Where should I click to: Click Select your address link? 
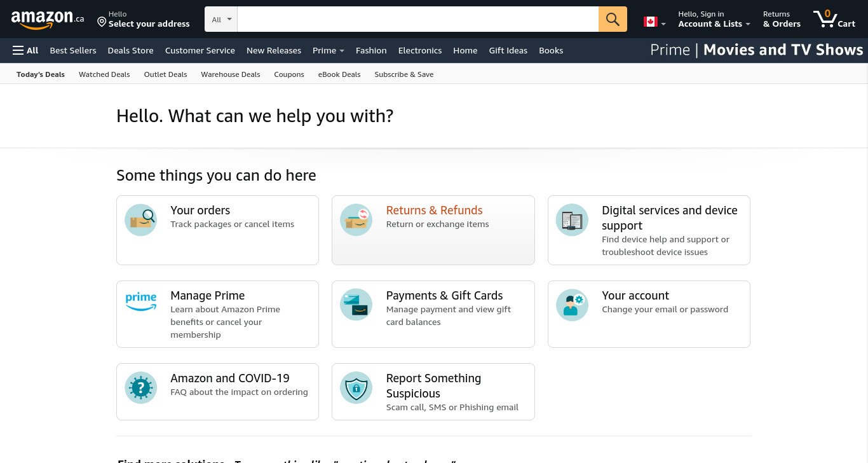point(149,24)
